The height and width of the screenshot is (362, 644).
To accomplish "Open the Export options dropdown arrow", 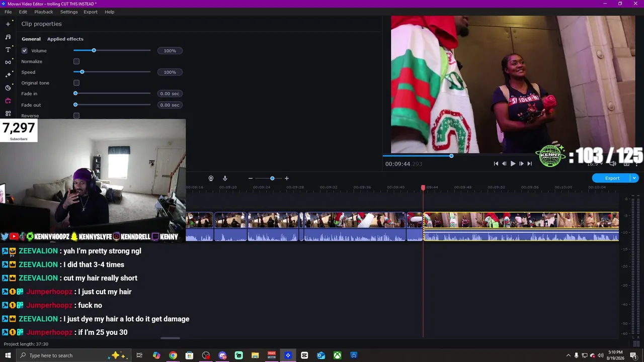I will [634, 178].
